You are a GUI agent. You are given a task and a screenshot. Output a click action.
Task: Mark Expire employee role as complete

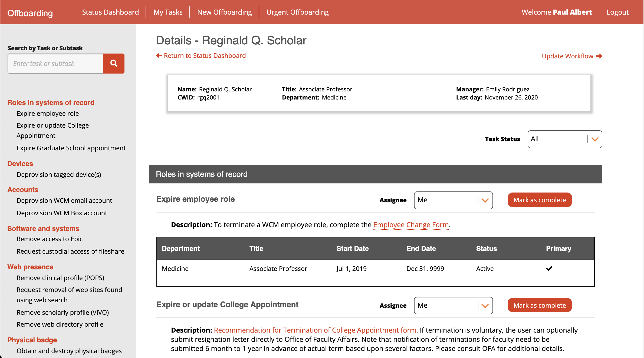(x=540, y=200)
